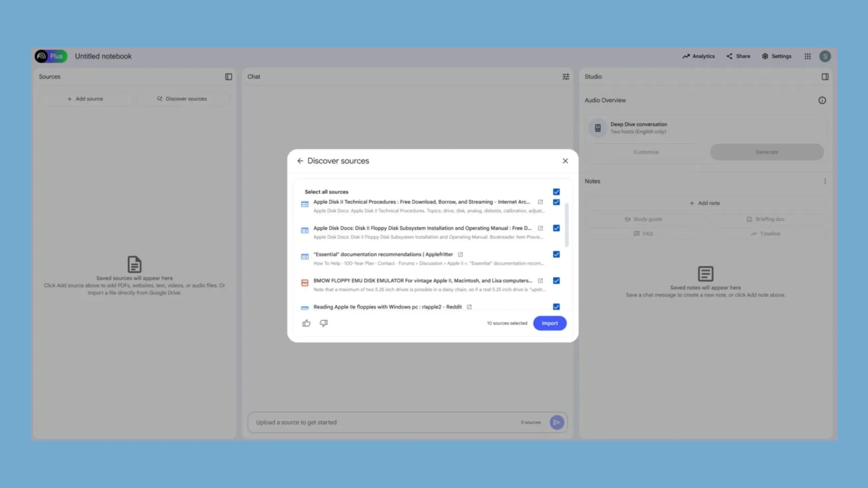Click PDF icon for BMOW Floppy Emu source
The height and width of the screenshot is (488, 868).
(x=305, y=283)
